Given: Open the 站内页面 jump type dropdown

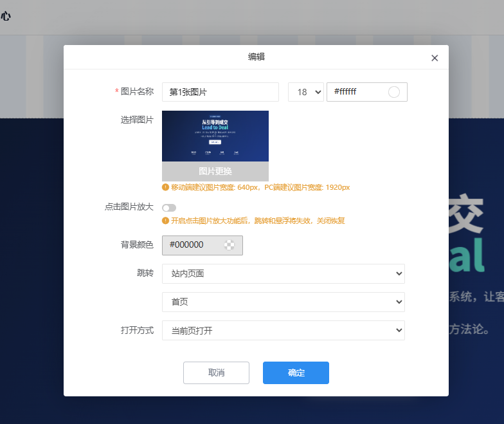Looking at the screenshot, I should click(x=283, y=274).
